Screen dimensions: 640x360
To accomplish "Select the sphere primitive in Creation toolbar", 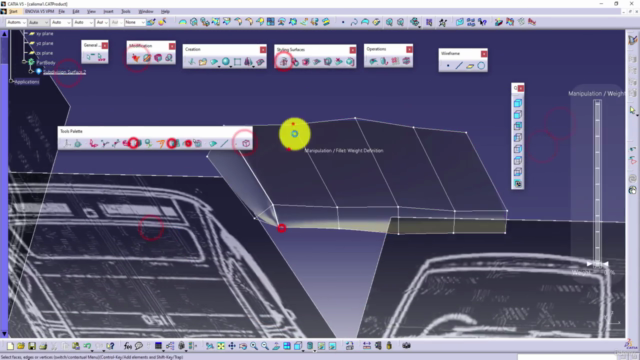I will click(x=225, y=62).
